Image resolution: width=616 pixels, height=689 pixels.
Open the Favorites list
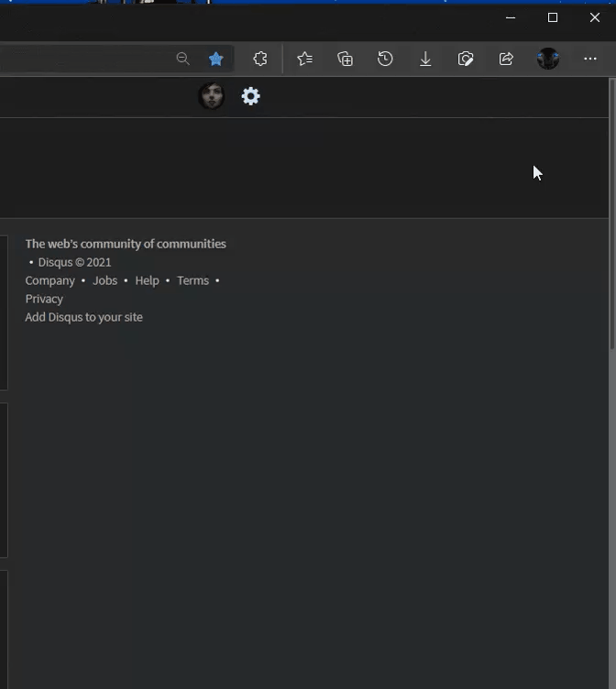coord(304,59)
